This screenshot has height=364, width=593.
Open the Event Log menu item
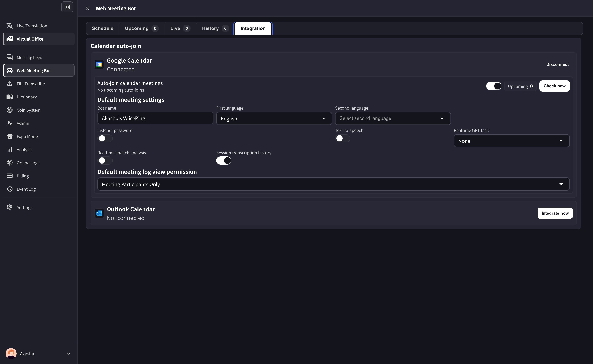click(38, 189)
